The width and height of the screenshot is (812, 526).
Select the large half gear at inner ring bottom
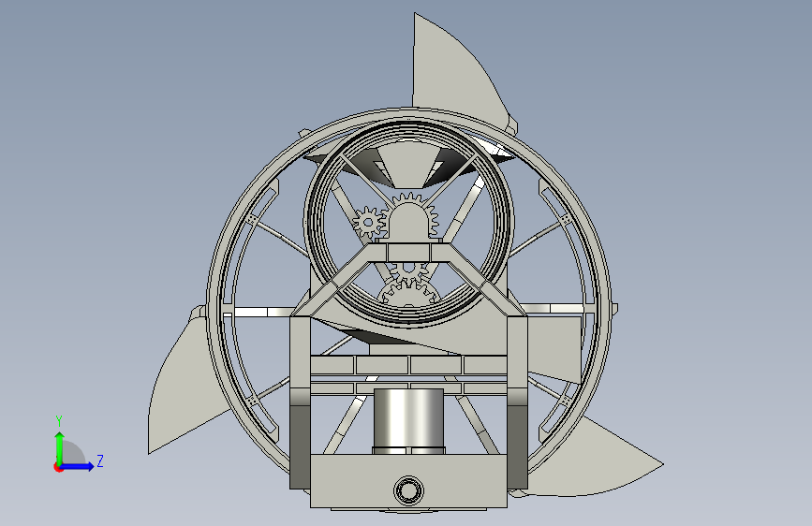(408, 293)
